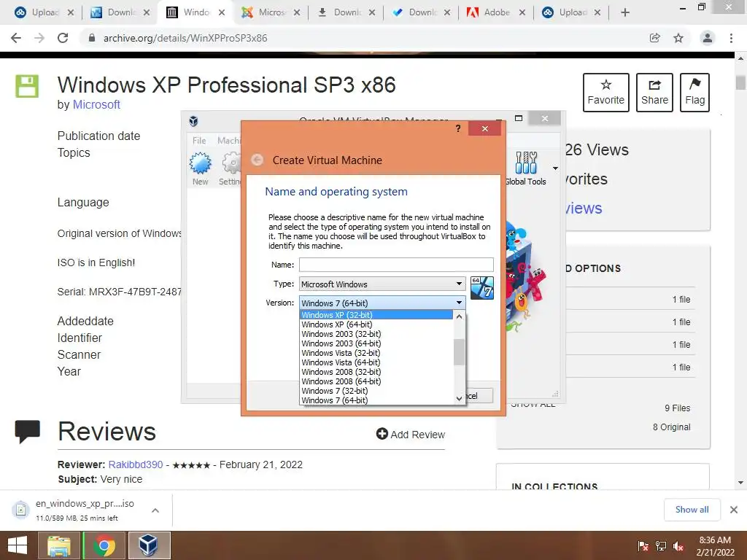Click the muted speaker tray icon
The image size is (747, 560).
[678, 545]
